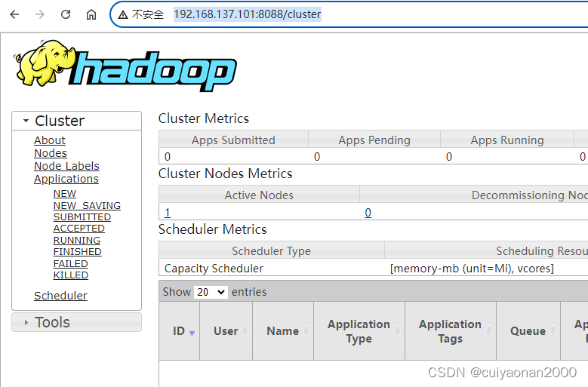Filter applications by FINISHED state
Screen dimensions: 588x387
point(77,251)
